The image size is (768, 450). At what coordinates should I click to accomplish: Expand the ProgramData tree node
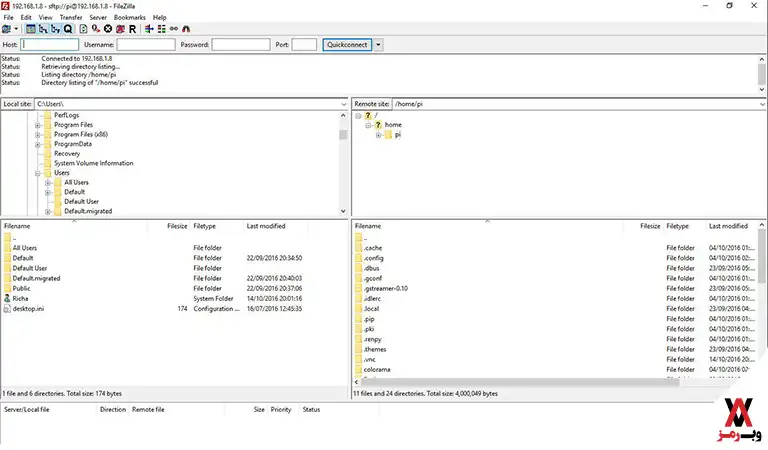point(38,144)
